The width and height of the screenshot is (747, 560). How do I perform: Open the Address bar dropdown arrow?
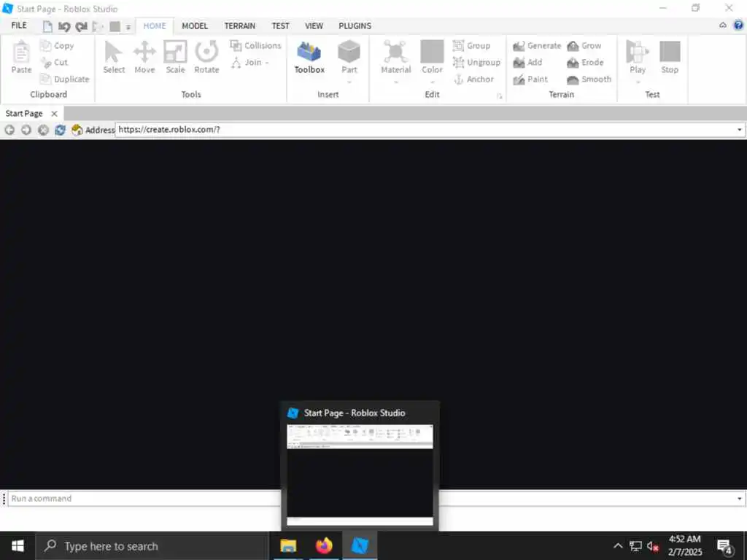(x=740, y=130)
